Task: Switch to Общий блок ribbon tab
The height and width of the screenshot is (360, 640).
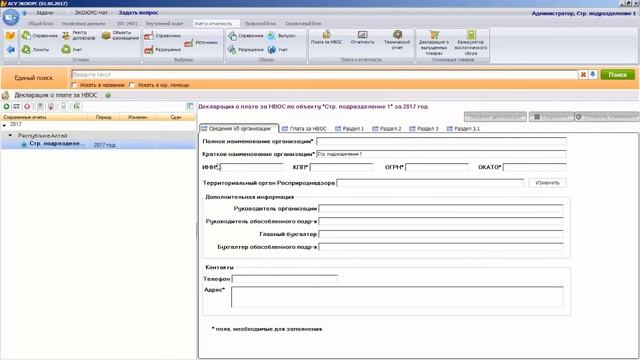Action: click(x=40, y=24)
